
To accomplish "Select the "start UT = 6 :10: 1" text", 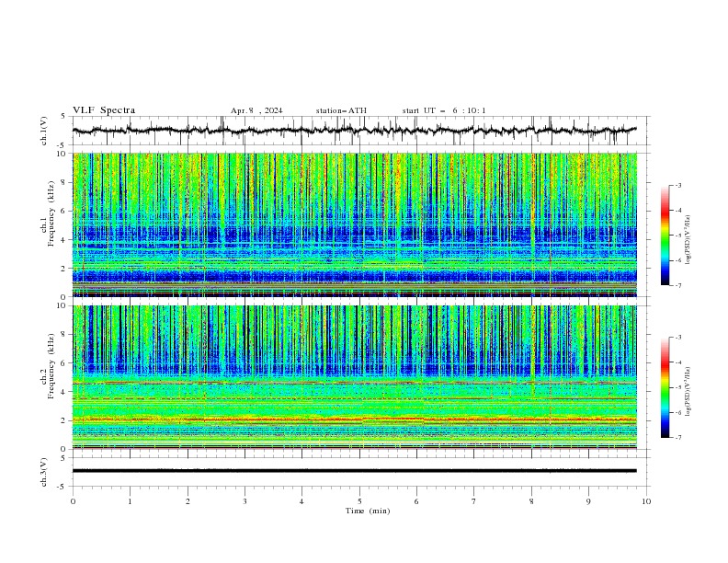I will point(444,110).
